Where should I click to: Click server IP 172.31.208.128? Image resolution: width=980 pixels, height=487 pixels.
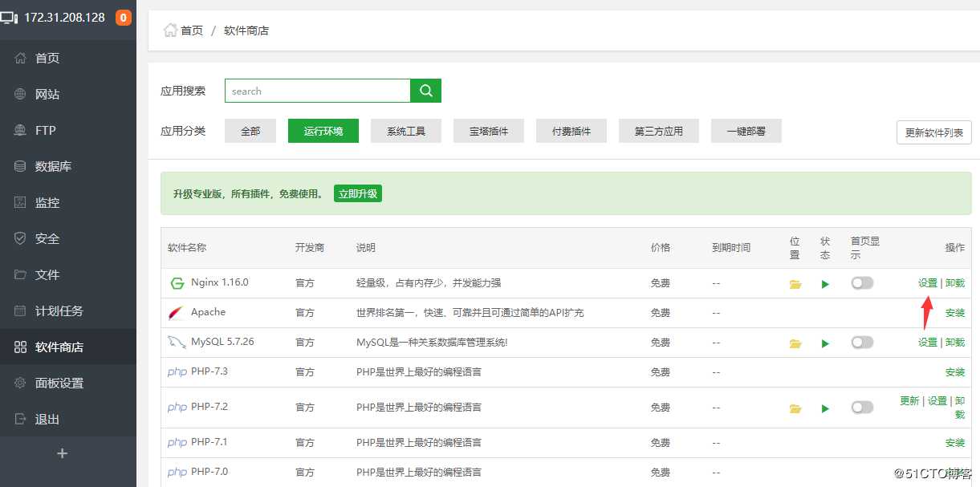click(64, 18)
